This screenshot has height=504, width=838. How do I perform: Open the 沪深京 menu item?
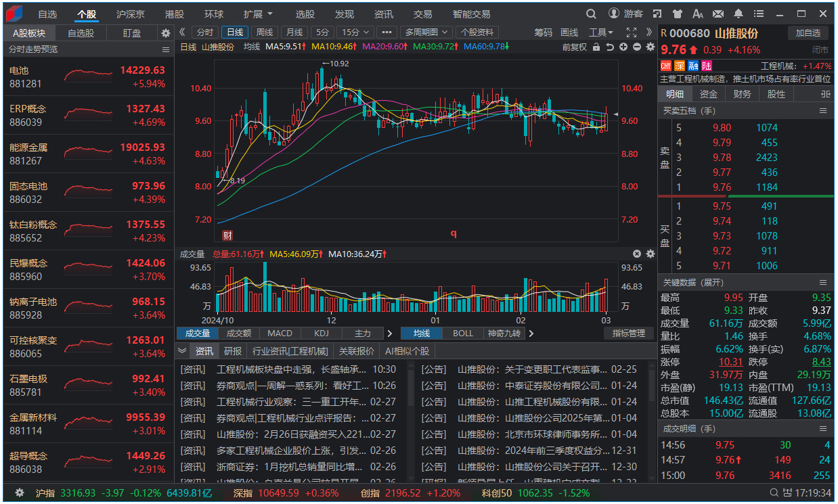pyautogui.click(x=131, y=14)
